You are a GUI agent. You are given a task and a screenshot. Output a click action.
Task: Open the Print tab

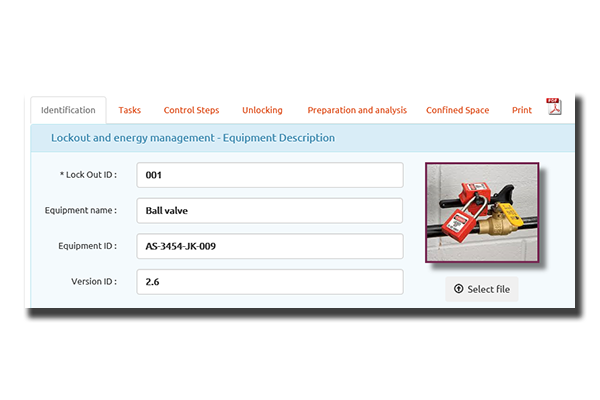coord(521,110)
